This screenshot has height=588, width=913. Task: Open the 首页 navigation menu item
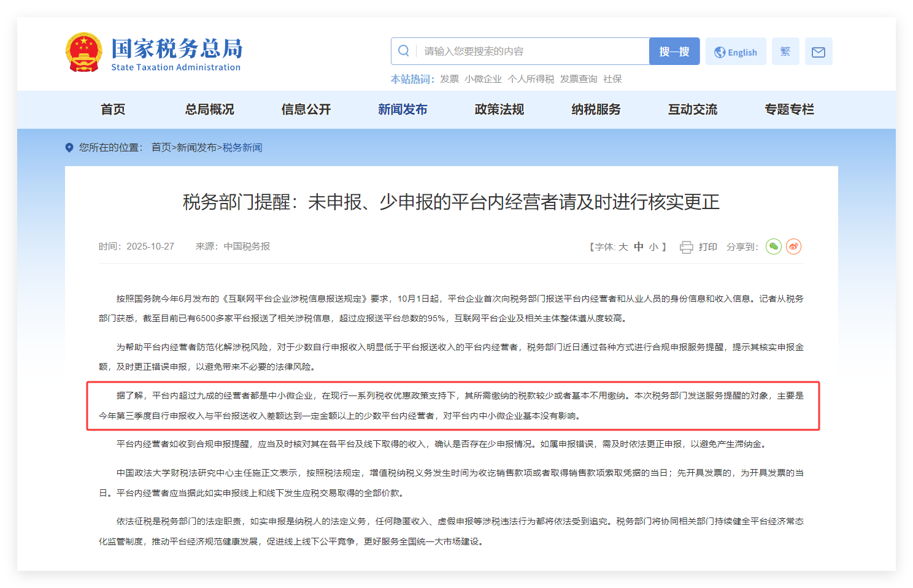point(113,110)
